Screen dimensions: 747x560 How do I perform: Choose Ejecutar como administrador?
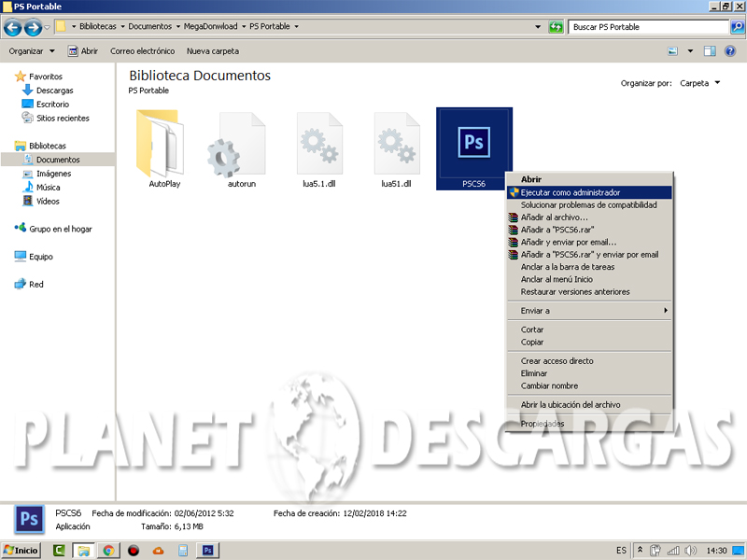click(x=589, y=192)
